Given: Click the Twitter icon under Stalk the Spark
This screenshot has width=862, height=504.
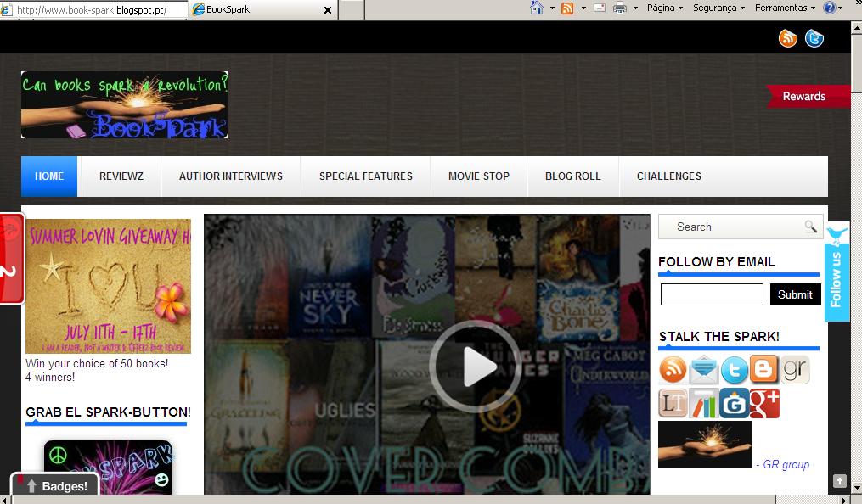Looking at the screenshot, I should 735,369.
